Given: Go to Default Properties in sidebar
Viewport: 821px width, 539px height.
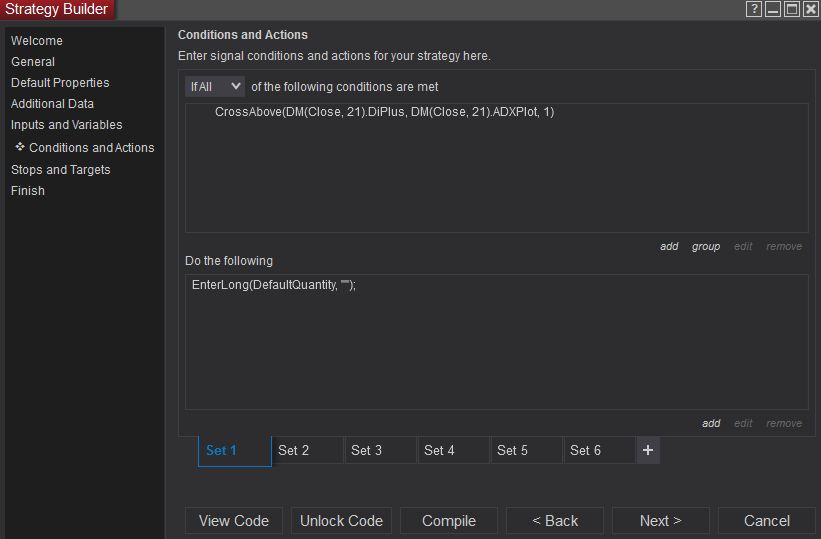Looking at the screenshot, I should point(60,83).
